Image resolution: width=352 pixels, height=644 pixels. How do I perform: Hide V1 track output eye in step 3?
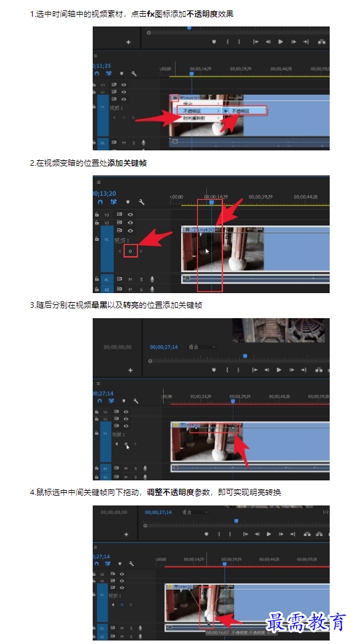click(126, 426)
